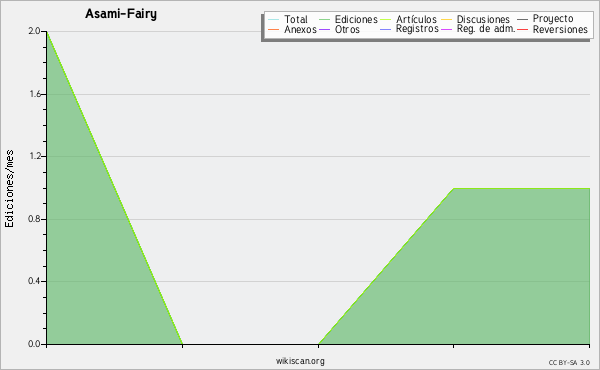Click the y-axis label Ediciones/mes

9,189
